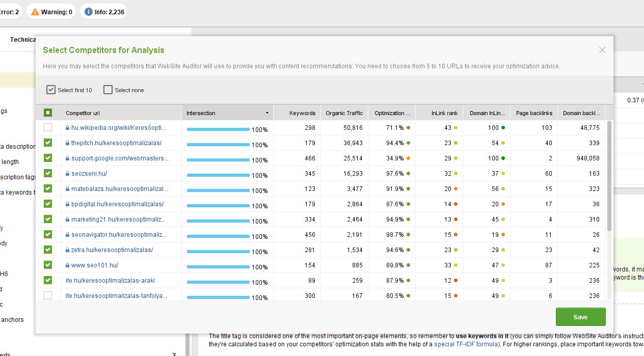Open the special TF-IDF formula link
This screenshot has width=644, height=356.
(x=466, y=344)
